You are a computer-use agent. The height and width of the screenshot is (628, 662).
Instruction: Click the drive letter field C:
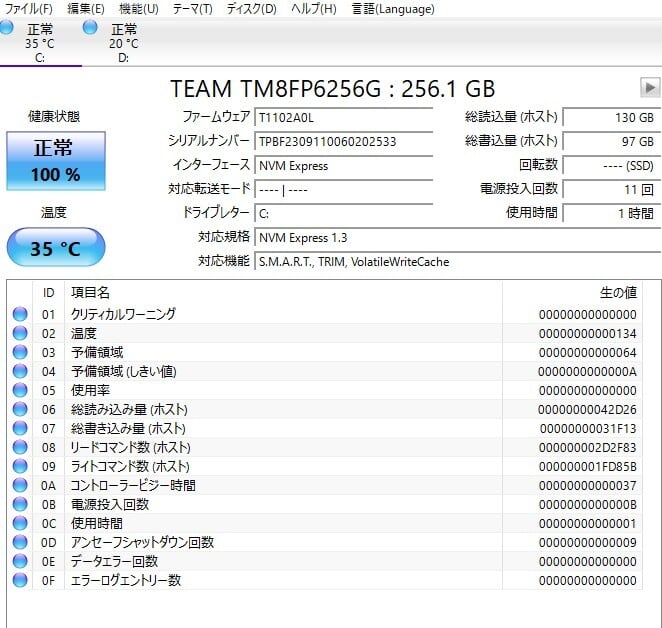344,214
